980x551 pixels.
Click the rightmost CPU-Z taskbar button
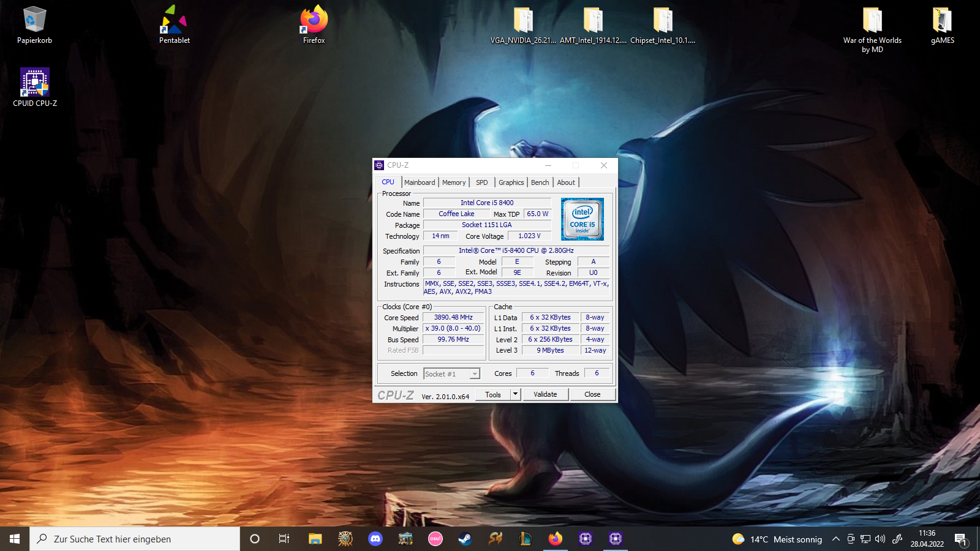pos(616,539)
